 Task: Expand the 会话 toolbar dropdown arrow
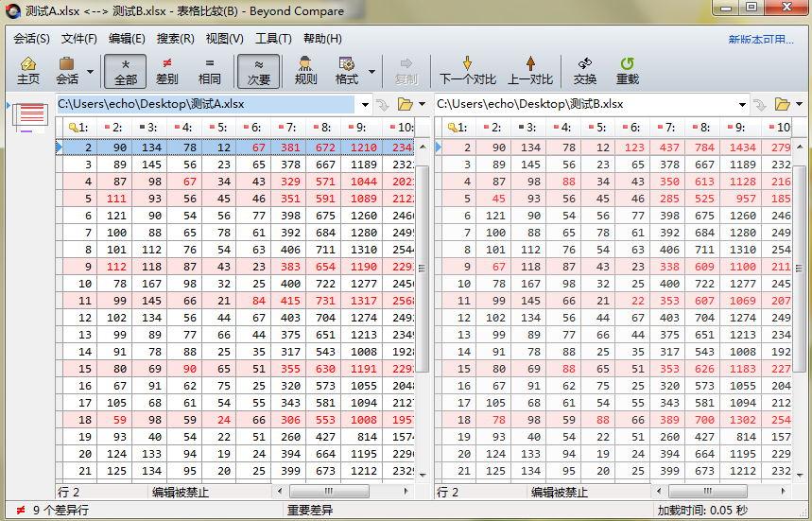91,71
